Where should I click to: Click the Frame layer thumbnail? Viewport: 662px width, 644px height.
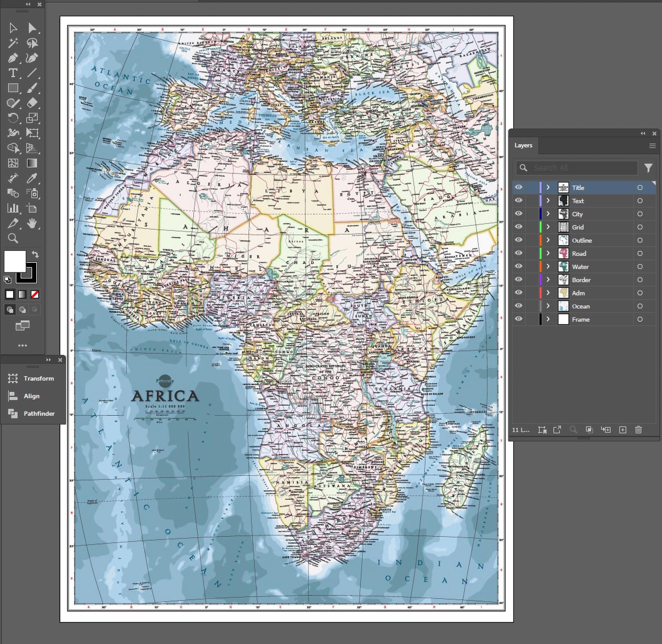pos(563,319)
